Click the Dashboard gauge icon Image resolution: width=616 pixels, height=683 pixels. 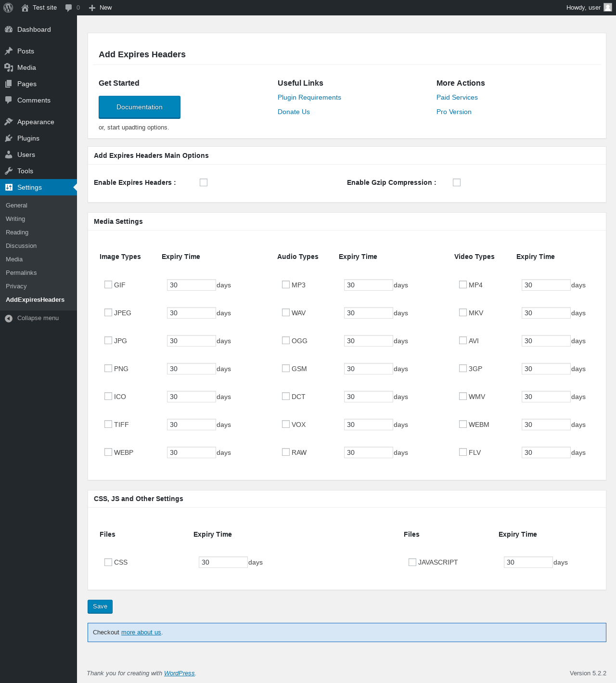[x=9, y=29]
